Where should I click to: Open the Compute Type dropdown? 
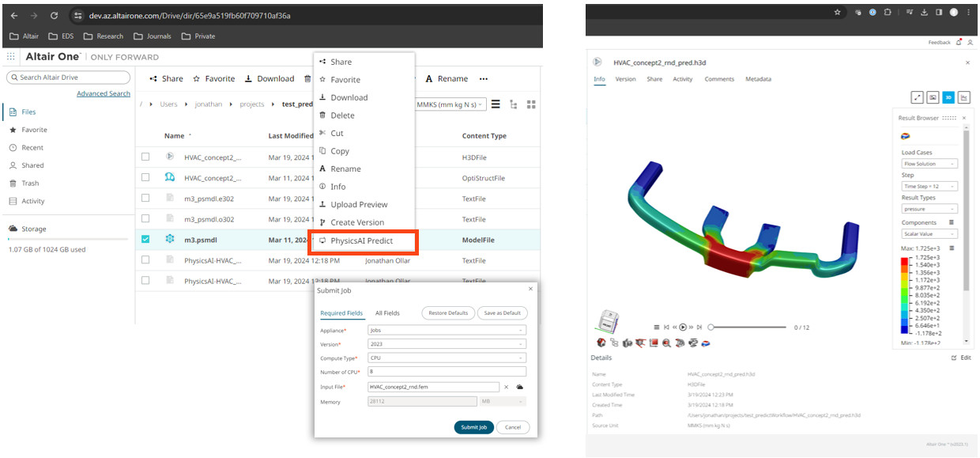coord(447,358)
